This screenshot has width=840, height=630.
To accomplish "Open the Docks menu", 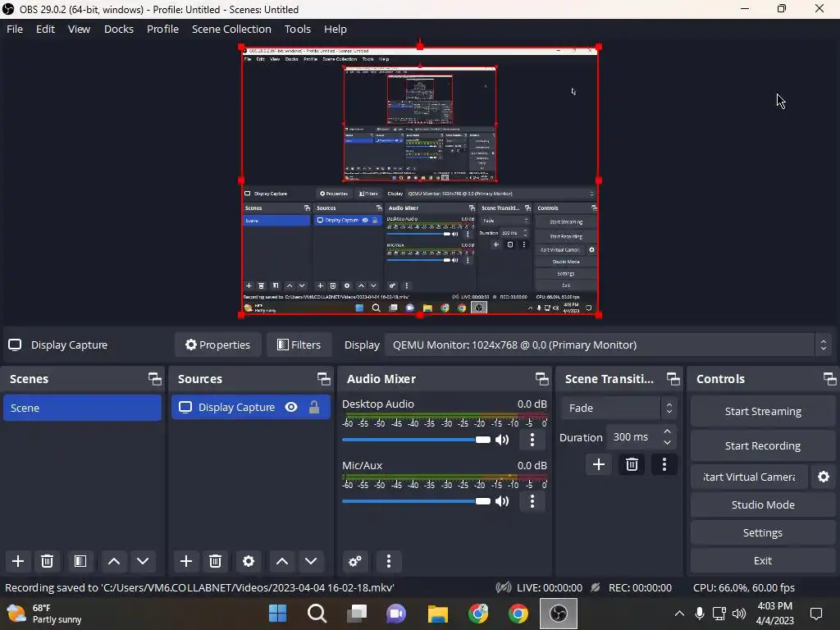I will pos(119,29).
